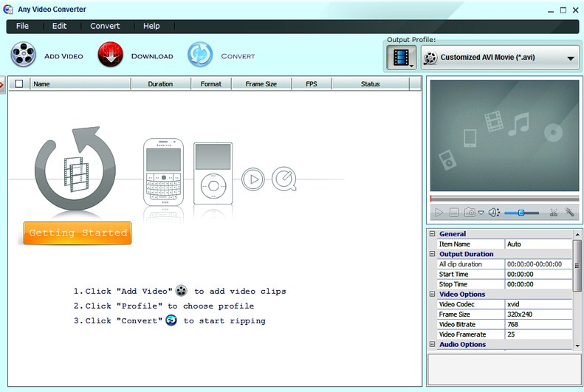Collapse the Video Options section
The image size is (584, 392).
[432, 294]
